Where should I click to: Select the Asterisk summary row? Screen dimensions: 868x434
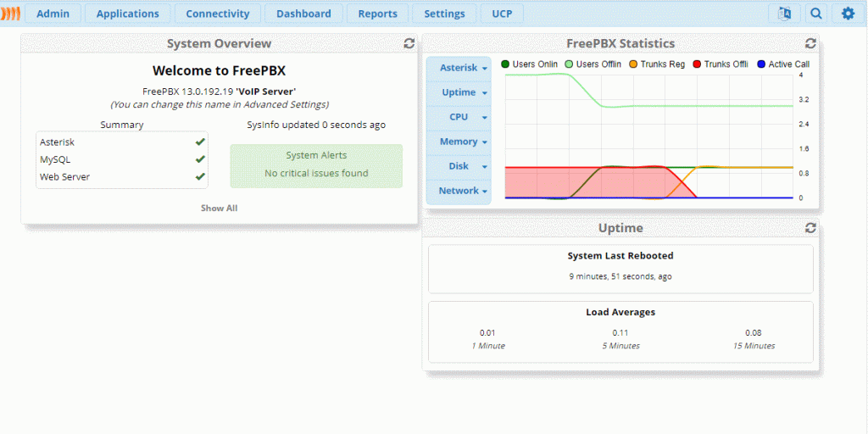click(122, 142)
